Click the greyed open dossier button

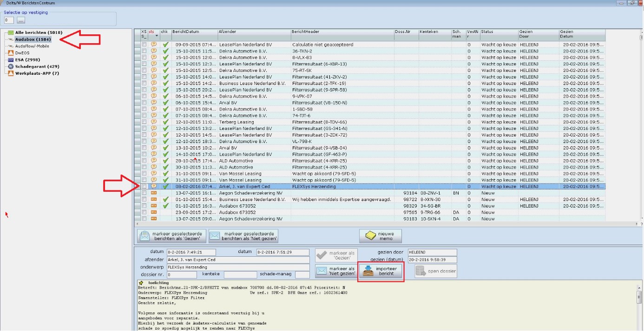pyautogui.click(x=436, y=271)
